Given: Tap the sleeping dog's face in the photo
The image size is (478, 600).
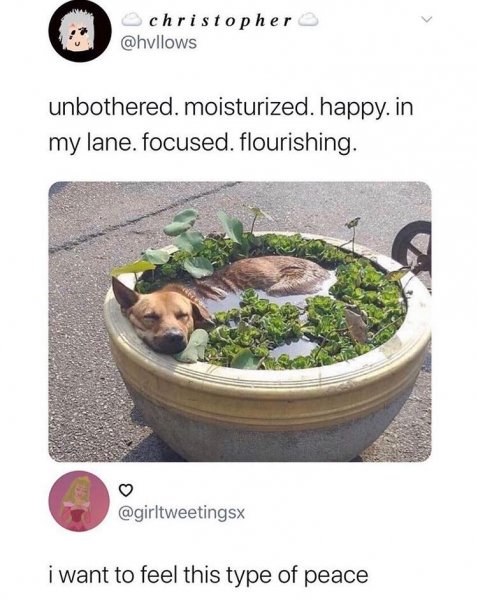Looking at the screenshot, I should click(x=163, y=319).
